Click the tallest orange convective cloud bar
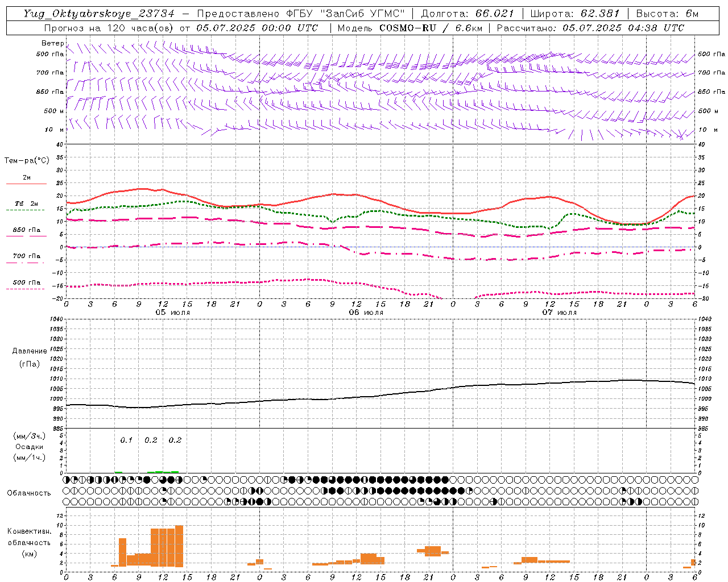 pyautogui.click(x=179, y=546)
